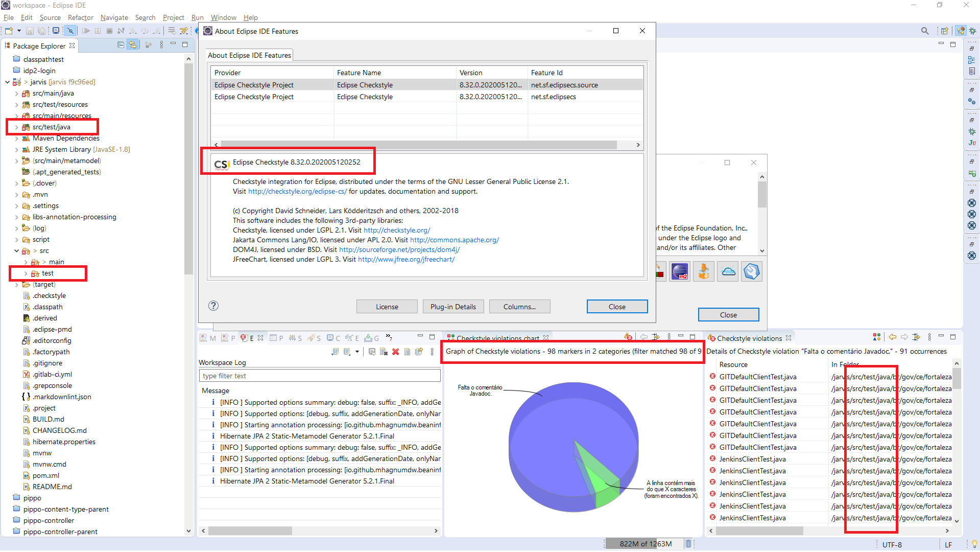Toggle Use Step Filters toolbar icon
The image size is (980, 552).
pyautogui.click(x=184, y=31)
